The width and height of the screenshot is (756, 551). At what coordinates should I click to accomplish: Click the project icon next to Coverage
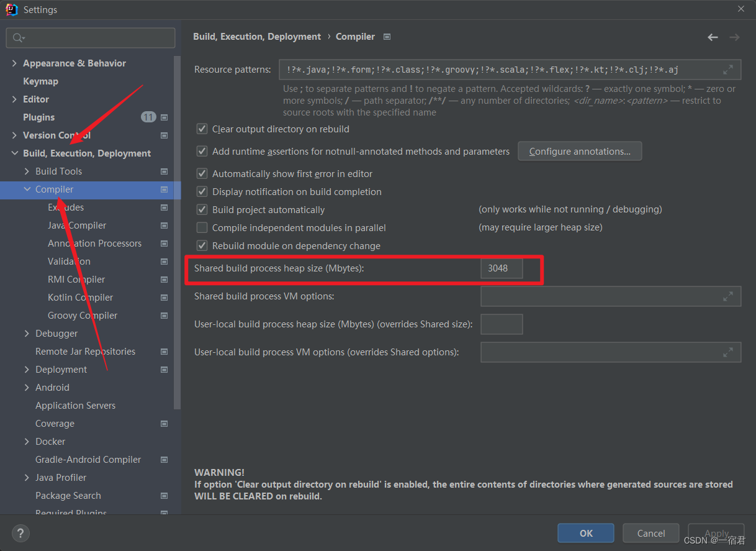point(164,424)
